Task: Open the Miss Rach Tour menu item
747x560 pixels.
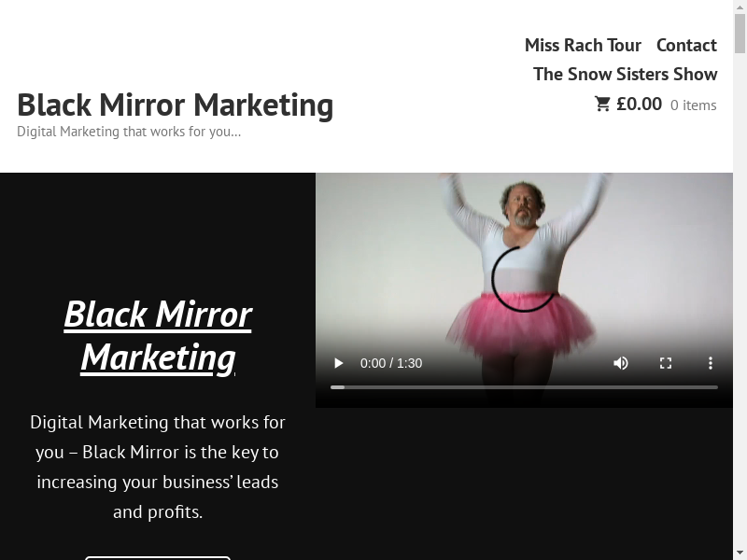Action: tap(583, 45)
